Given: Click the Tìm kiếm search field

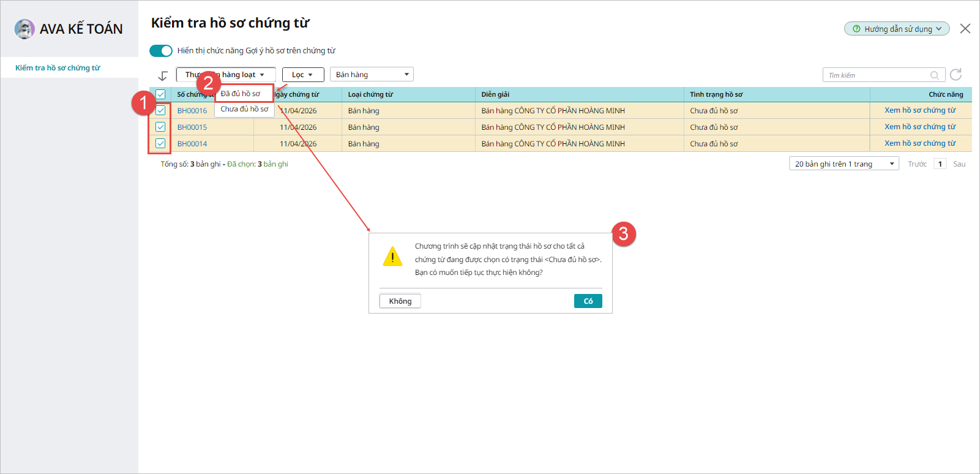Looking at the screenshot, I should (x=875, y=75).
